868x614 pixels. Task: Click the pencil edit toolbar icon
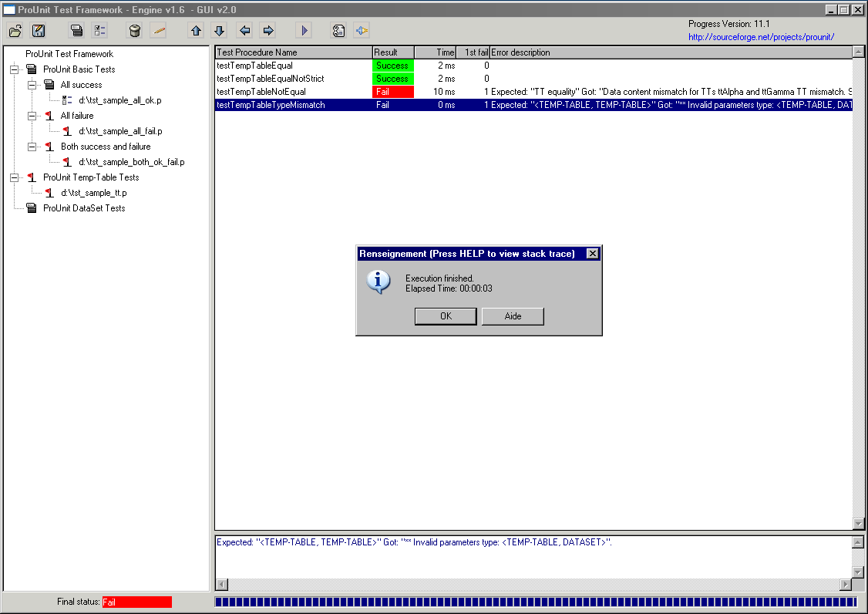coord(158,31)
